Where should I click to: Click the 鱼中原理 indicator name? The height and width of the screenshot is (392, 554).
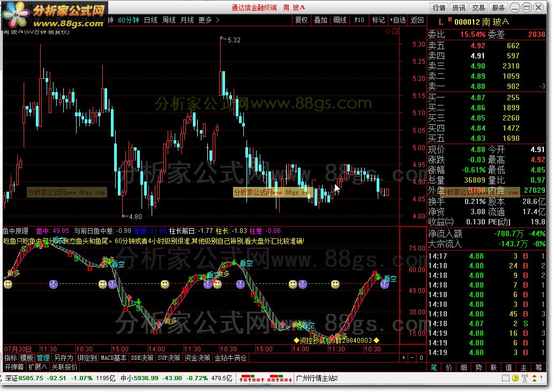coord(16,231)
